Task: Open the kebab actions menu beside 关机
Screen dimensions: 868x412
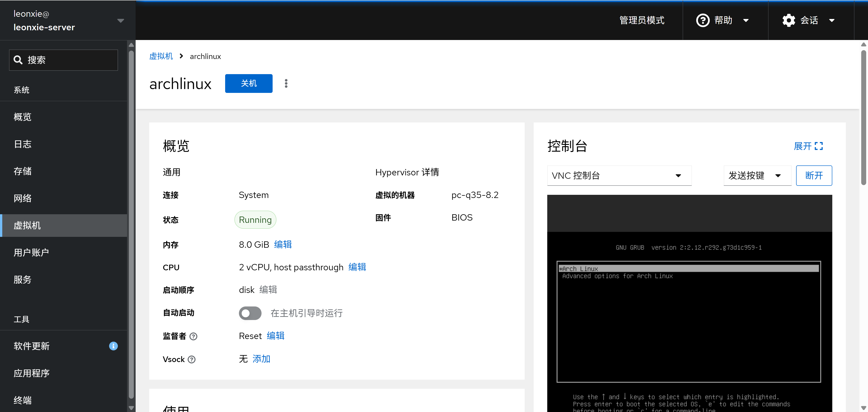Action: tap(286, 84)
